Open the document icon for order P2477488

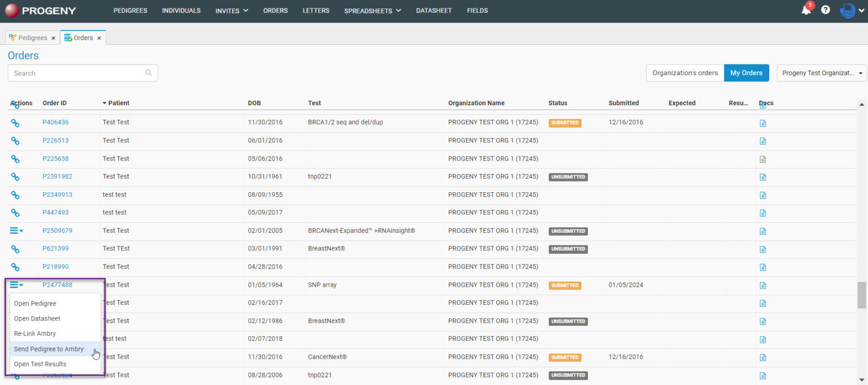click(762, 285)
